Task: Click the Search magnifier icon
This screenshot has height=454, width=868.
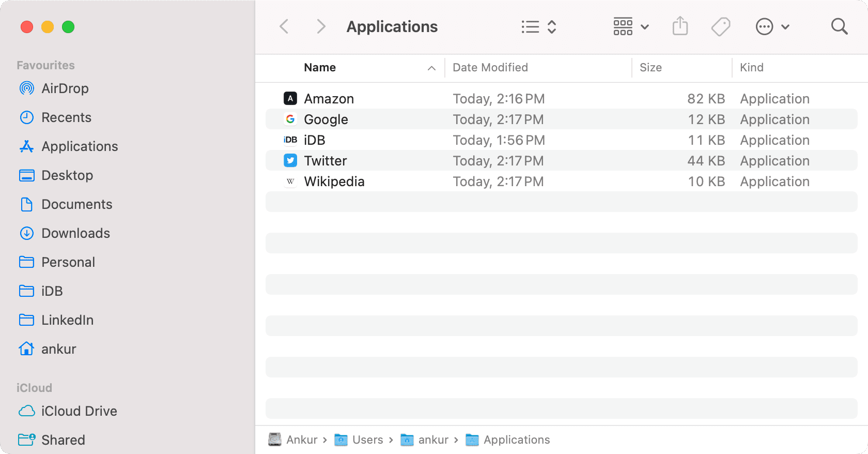Action: point(839,26)
